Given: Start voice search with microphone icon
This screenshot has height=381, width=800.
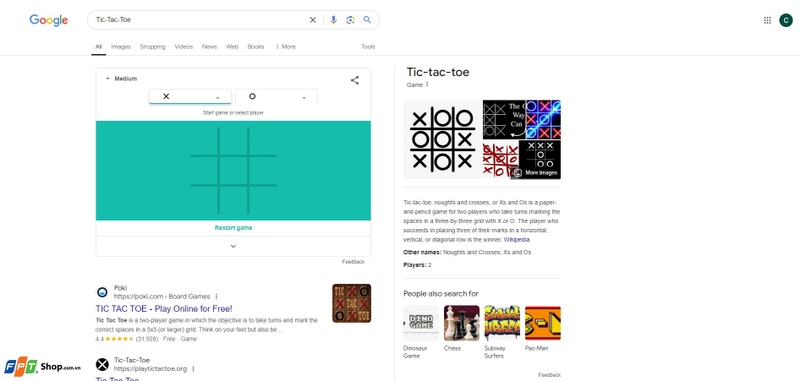Looking at the screenshot, I should [x=333, y=20].
